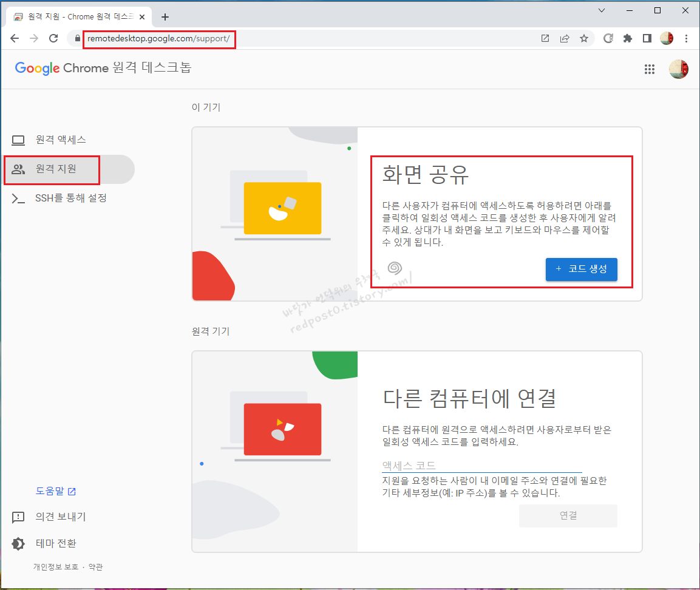Open the 도움말 help link
Image resolution: width=700 pixels, height=590 pixels.
56,491
